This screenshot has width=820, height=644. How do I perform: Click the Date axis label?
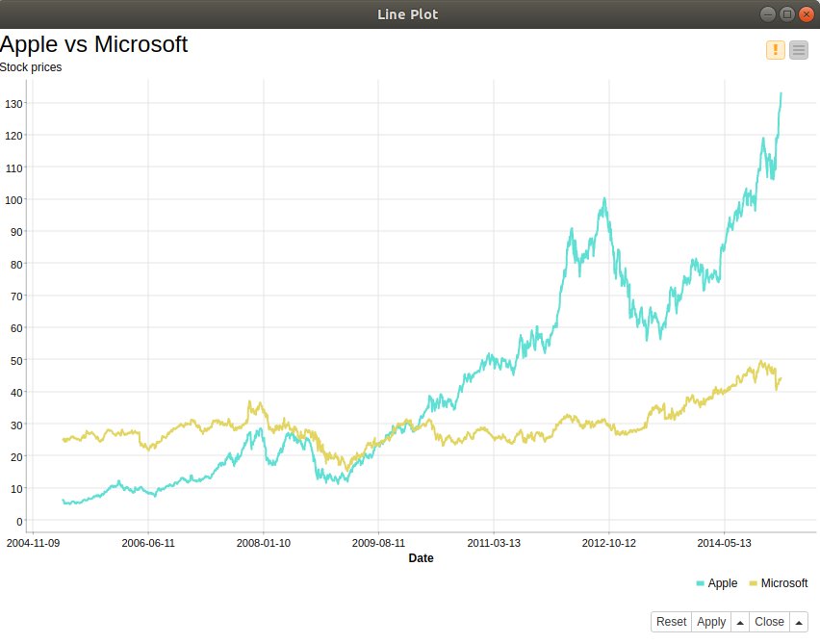(421, 558)
